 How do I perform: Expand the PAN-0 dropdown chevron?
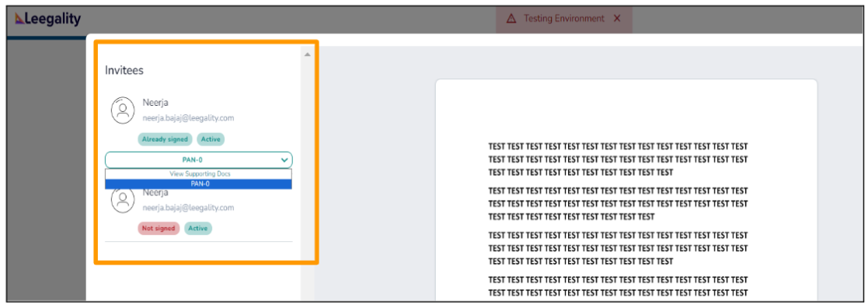point(284,160)
